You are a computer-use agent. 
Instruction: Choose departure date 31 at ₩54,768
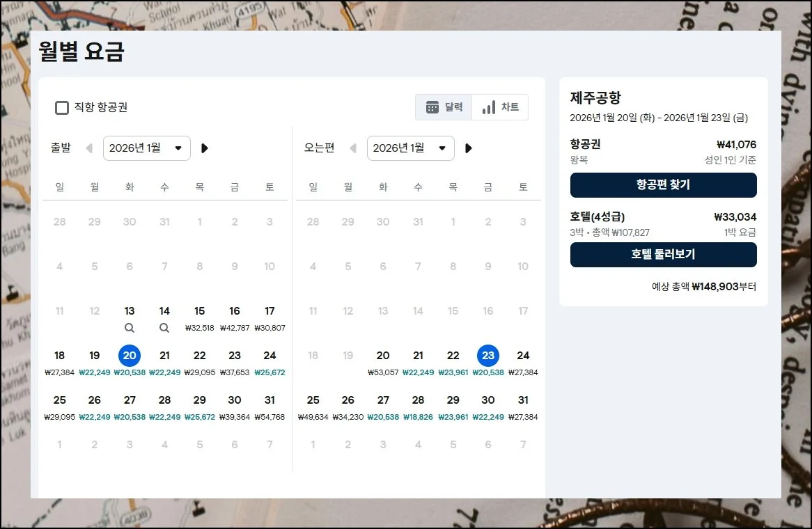click(270, 406)
